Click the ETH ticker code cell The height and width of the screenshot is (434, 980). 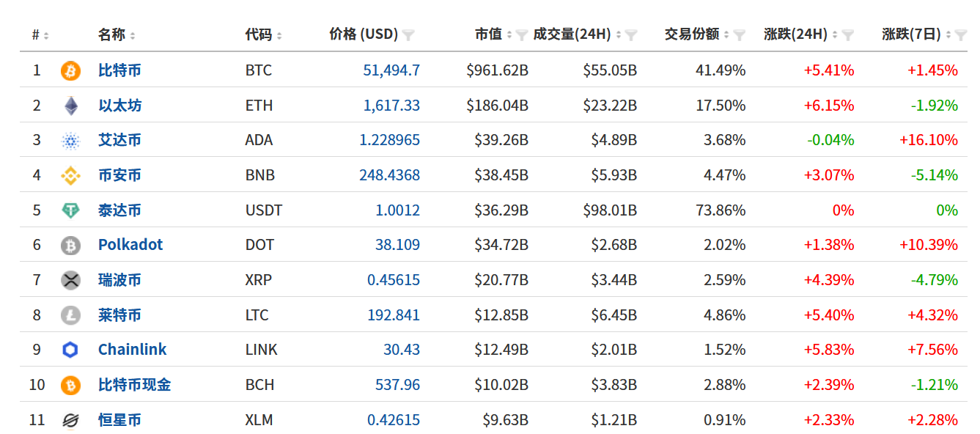click(x=259, y=106)
